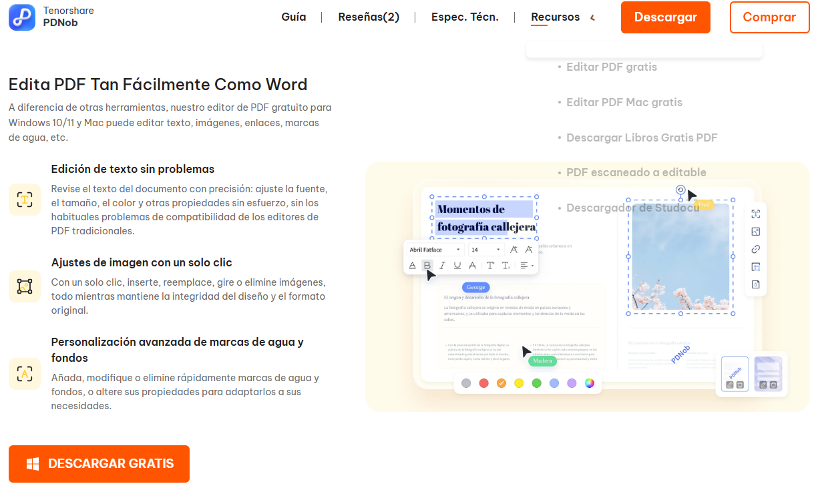Select Descargador de Studocu entry

click(633, 208)
